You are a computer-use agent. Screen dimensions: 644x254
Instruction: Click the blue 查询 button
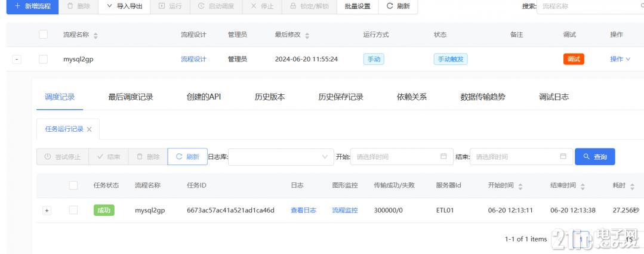pyautogui.click(x=594, y=157)
